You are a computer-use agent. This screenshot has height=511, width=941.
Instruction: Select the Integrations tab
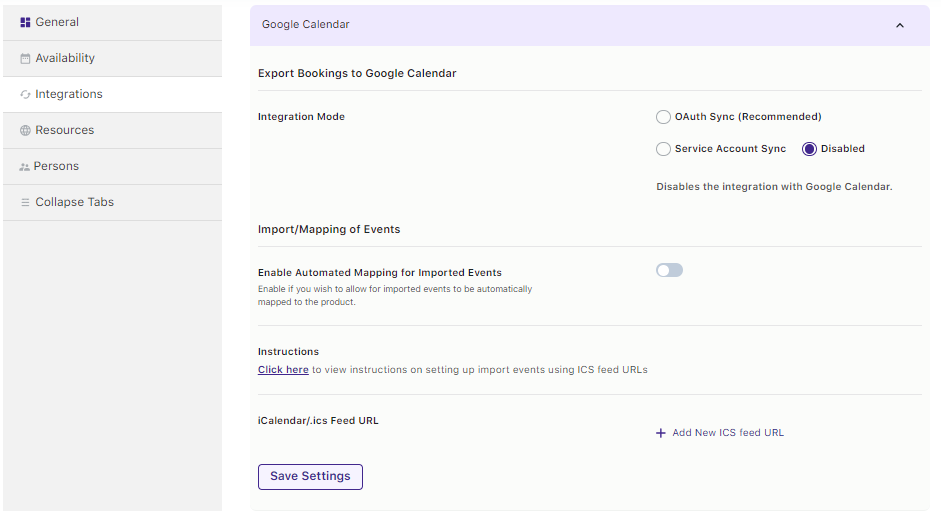point(112,94)
